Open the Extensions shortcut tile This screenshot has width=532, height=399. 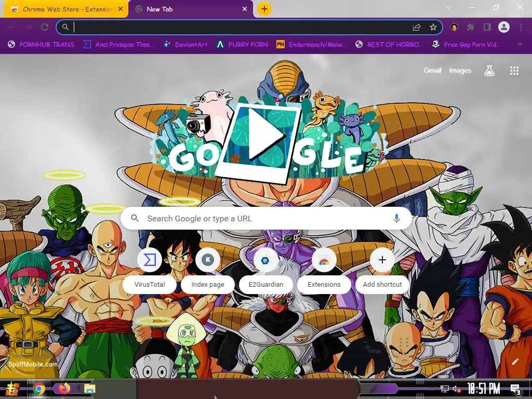[324, 271]
